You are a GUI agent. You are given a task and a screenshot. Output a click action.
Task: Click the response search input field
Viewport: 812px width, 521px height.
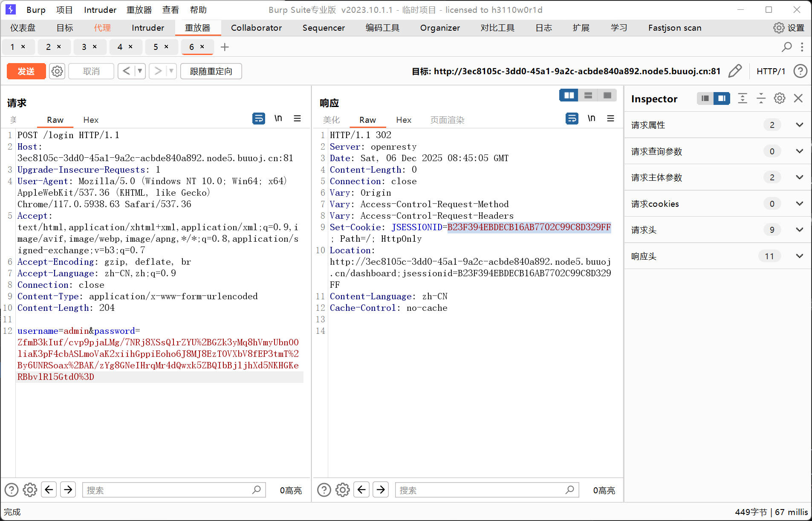point(487,490)
